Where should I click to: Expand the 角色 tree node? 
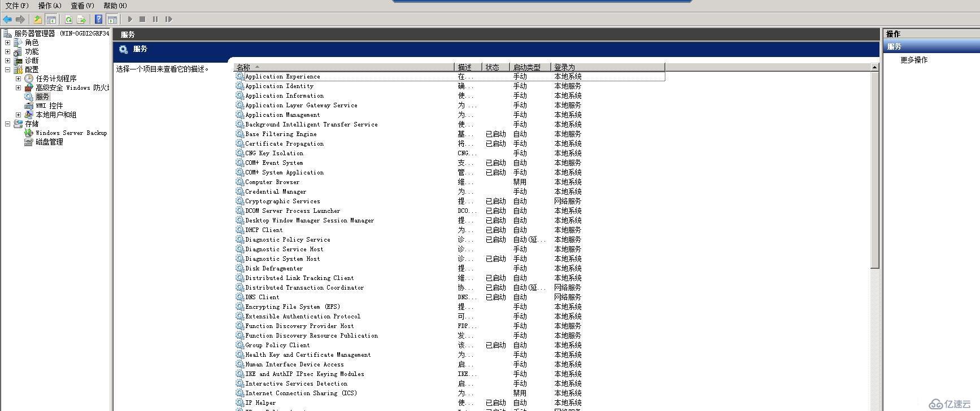[7, 42]
